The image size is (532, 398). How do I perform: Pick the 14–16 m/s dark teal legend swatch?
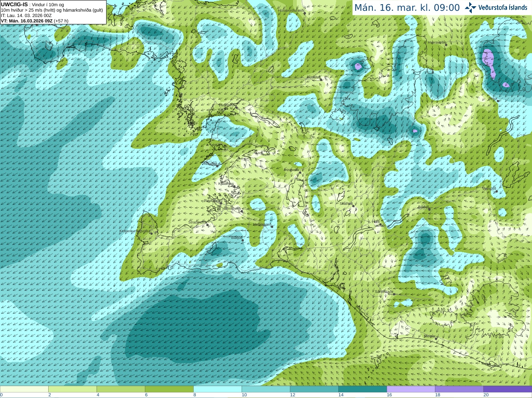(x=362, y=389)
